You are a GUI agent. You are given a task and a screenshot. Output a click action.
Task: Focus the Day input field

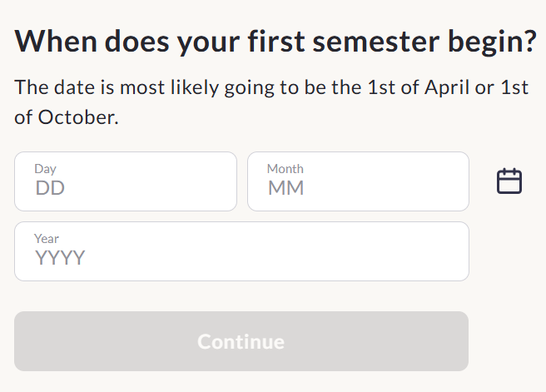[126, 181]
